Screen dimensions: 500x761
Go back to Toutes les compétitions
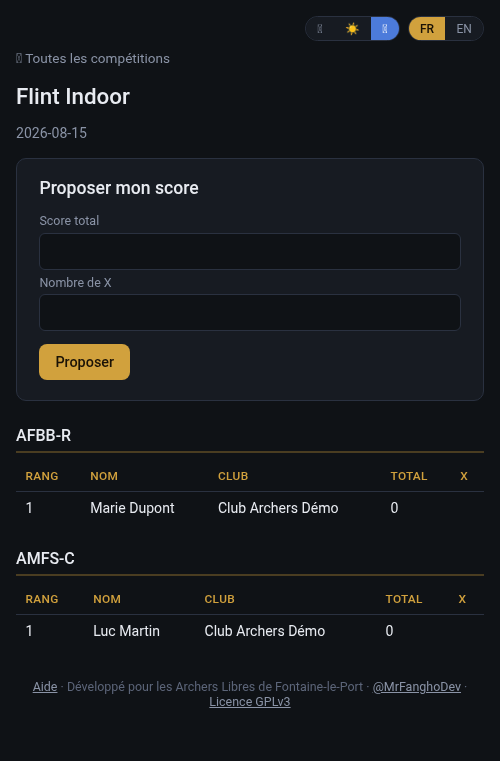[93, 59]
